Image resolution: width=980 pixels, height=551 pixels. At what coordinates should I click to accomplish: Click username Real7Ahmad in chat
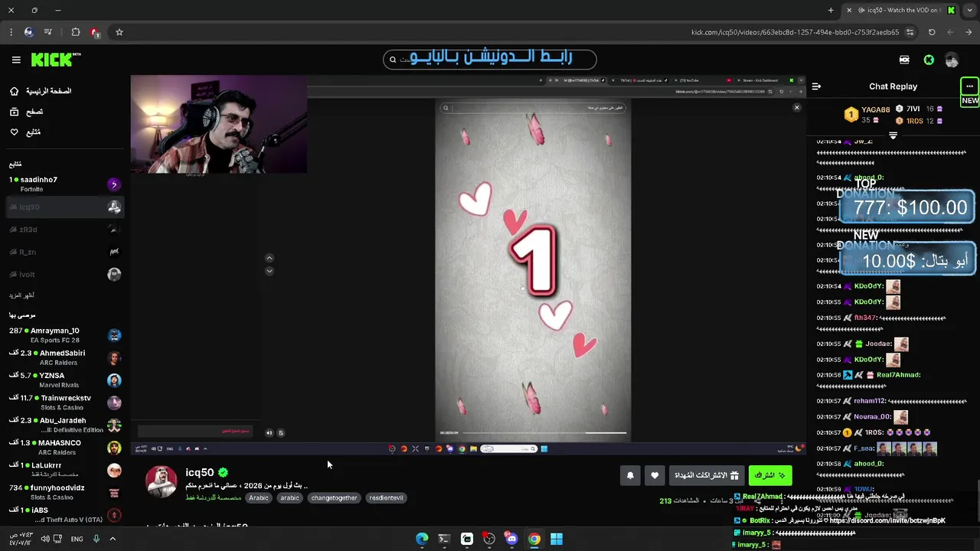click(x=898, y=375)
